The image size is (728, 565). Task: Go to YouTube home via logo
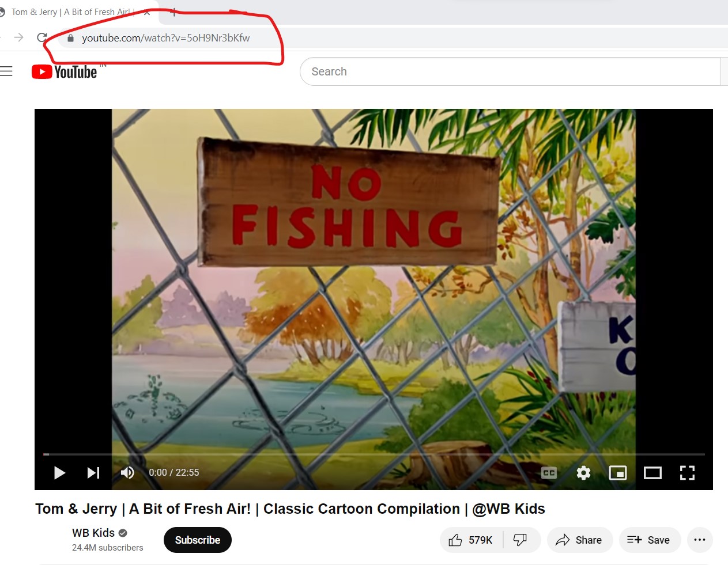pos(65,71)
